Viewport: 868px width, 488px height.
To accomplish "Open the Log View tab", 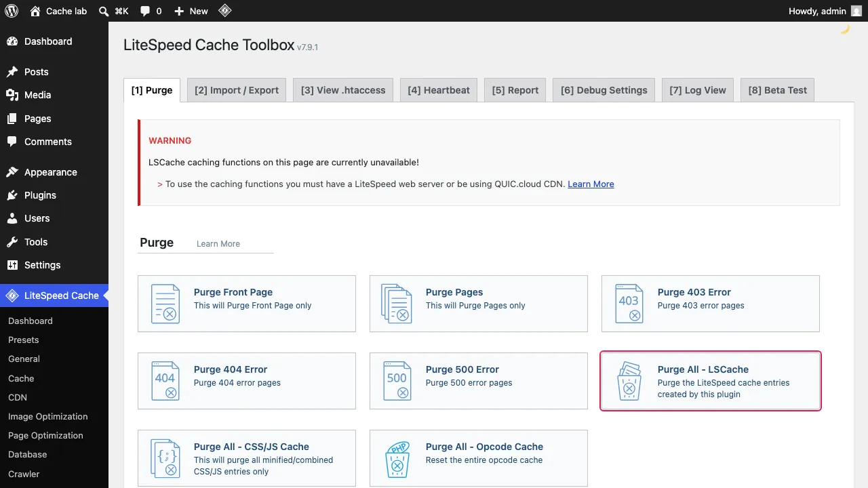I will [x=698, y=90].
